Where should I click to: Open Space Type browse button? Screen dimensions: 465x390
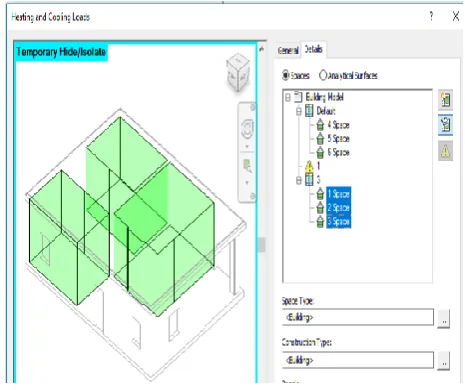click(444, 318)
